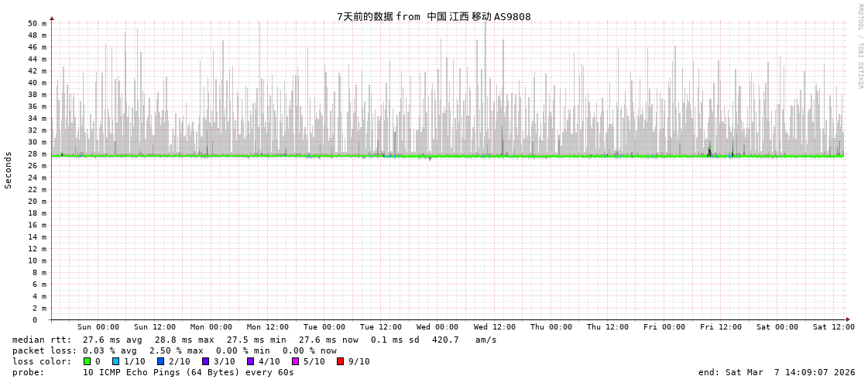The image size is (868, 383).
Task: Click the probe description ICMP Echo Pings
Action: 188,372
